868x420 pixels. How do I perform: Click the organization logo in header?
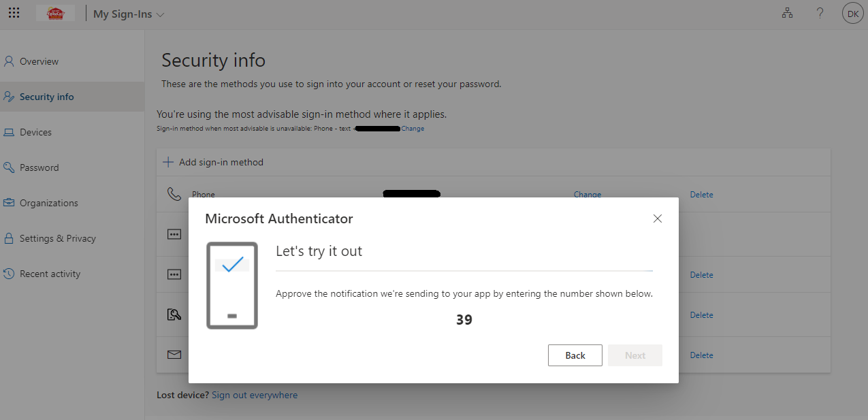click(x=55, y=13)
